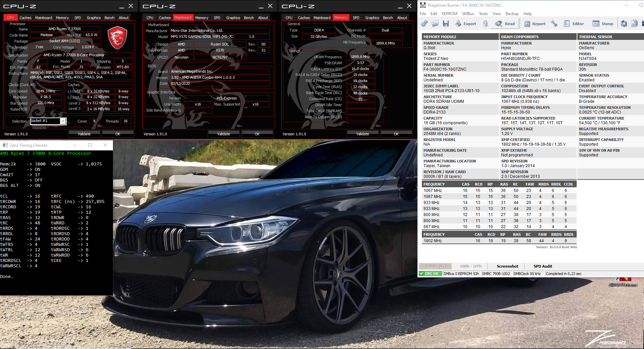Click the Version 16.3.0.0 Build 0416 link

(x=556, y=247)
